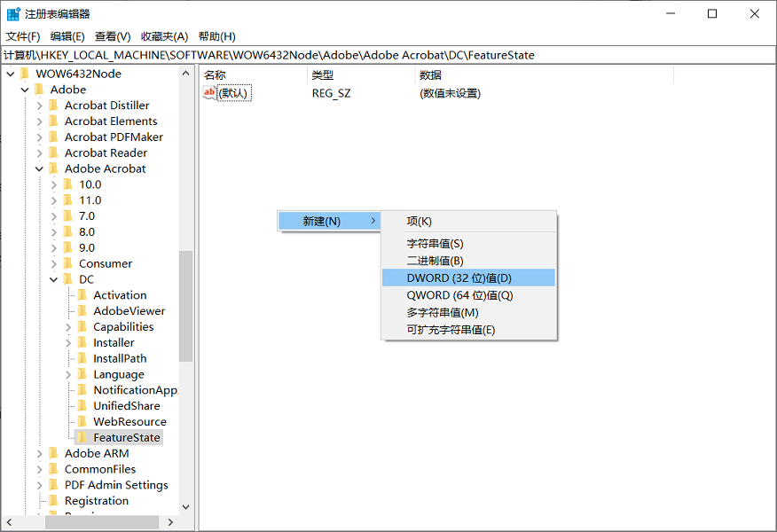Click the tree horizontal scrollbar right arrow

click(170, 522)
